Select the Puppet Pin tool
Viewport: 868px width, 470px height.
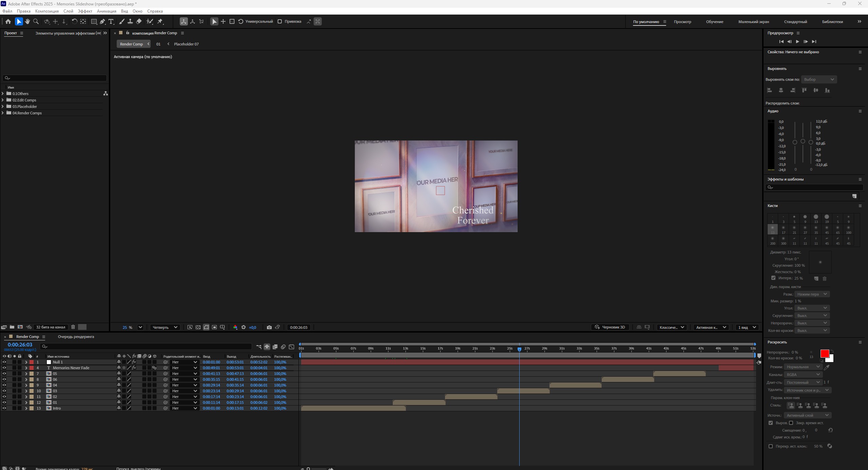point(160,21)
